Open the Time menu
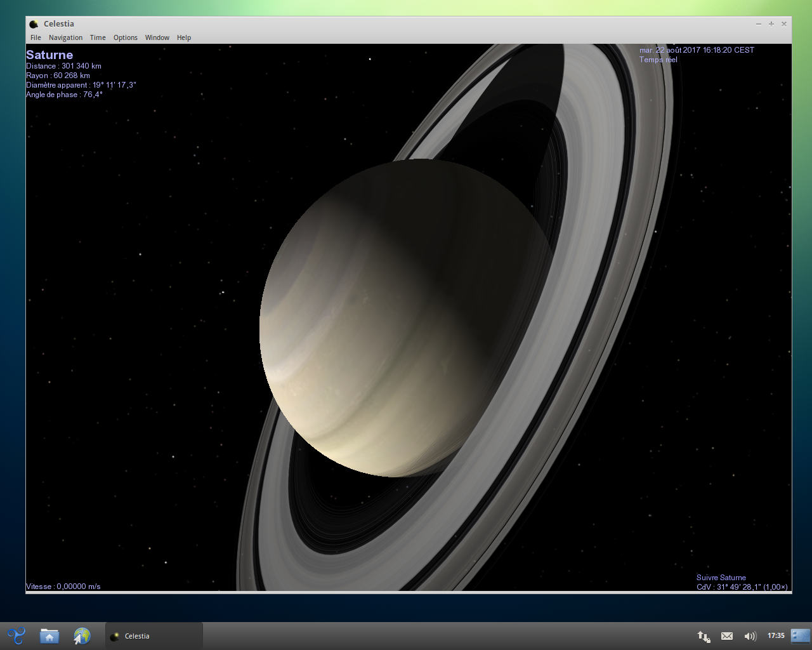The height and width of the screenshot is (650, 812). pyautogui.click(x=98, y=37)
